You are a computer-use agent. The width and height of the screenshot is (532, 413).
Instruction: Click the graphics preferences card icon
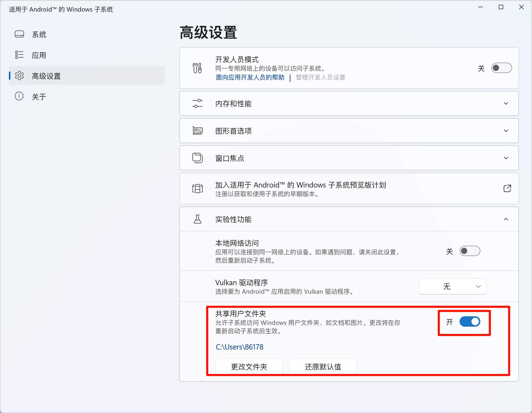click(197, 131)
